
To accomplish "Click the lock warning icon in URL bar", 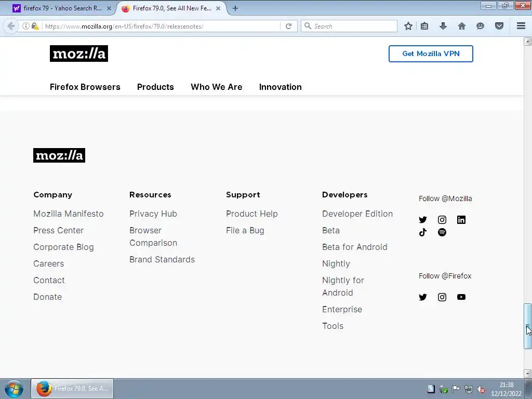I will 35,26.
